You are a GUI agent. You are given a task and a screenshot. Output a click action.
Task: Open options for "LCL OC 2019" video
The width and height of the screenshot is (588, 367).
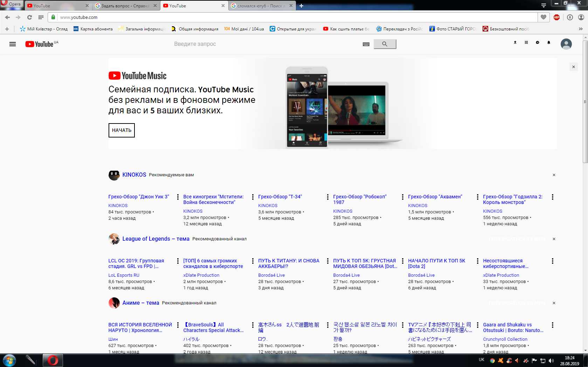(x=178, y=261)
